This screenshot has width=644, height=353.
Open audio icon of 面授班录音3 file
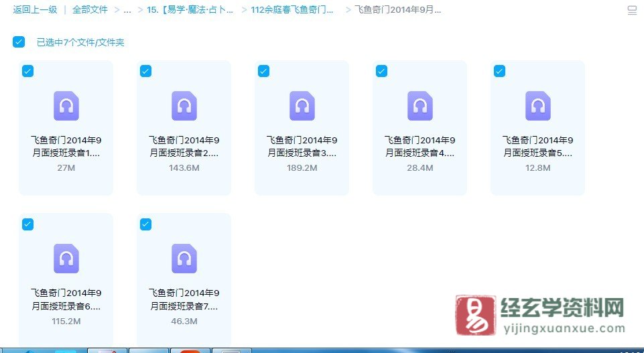click(302, 106)
